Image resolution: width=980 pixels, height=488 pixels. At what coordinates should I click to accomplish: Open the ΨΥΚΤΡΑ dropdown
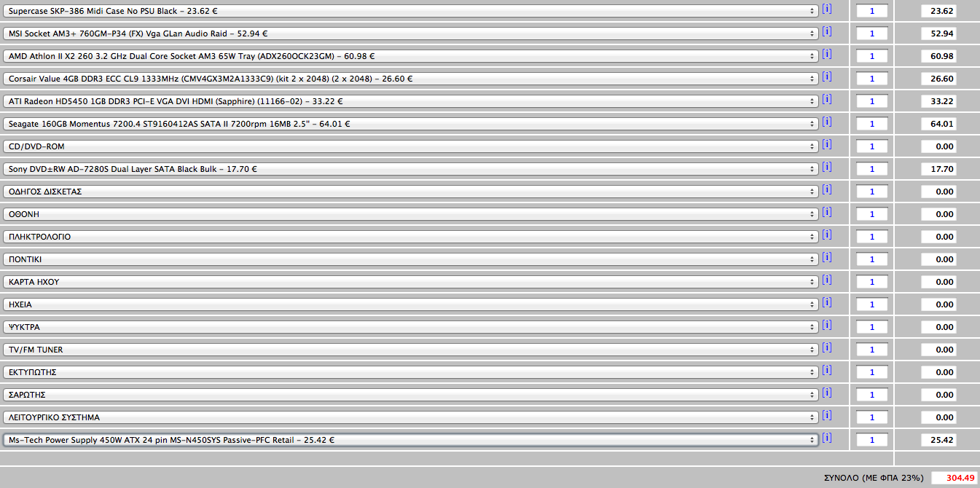pyautogui.click(x=411, y=327)
